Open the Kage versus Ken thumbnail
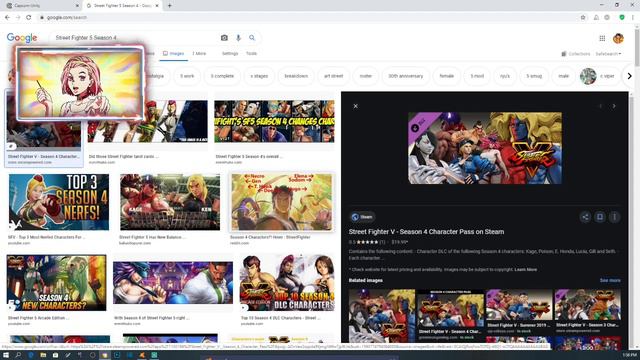The image size is (640, 360). click(170, 202)
